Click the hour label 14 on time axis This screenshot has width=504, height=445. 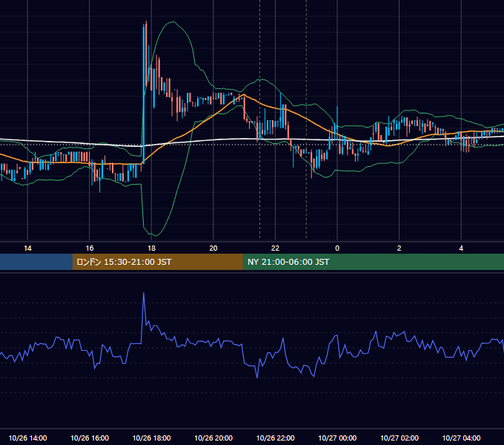click(x=27, y=248)
